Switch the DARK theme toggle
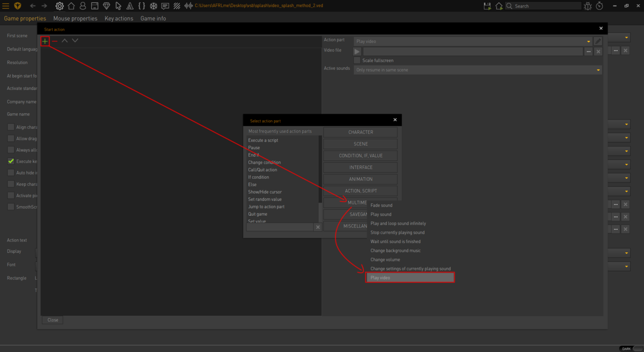The image size is (644, 352). [631, 348]
